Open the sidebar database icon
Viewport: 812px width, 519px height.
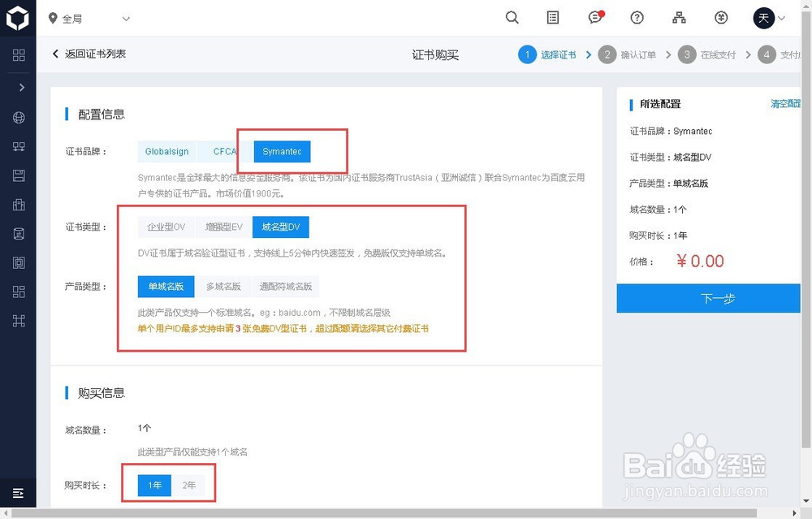[19, 234]
